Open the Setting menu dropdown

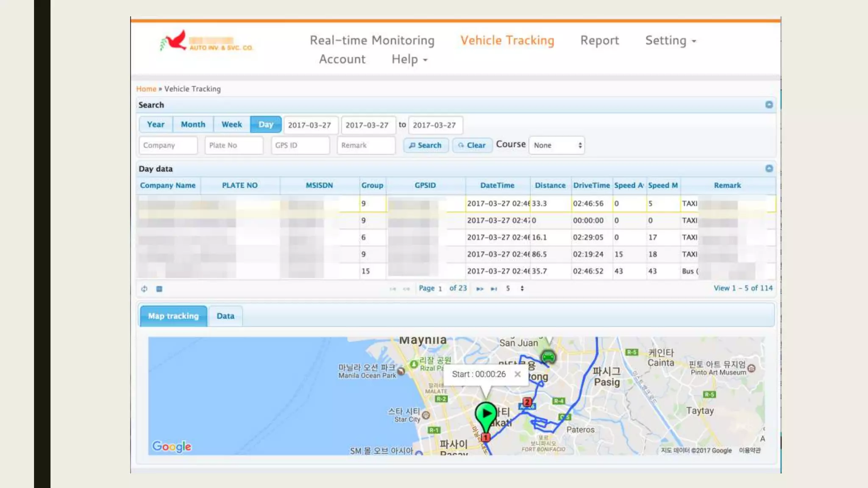(x=670, y=41)
